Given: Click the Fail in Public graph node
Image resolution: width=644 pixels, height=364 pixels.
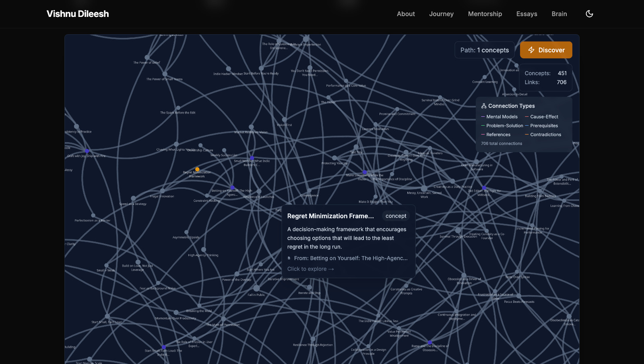Looking at the screenshot, I should point(256,288).
